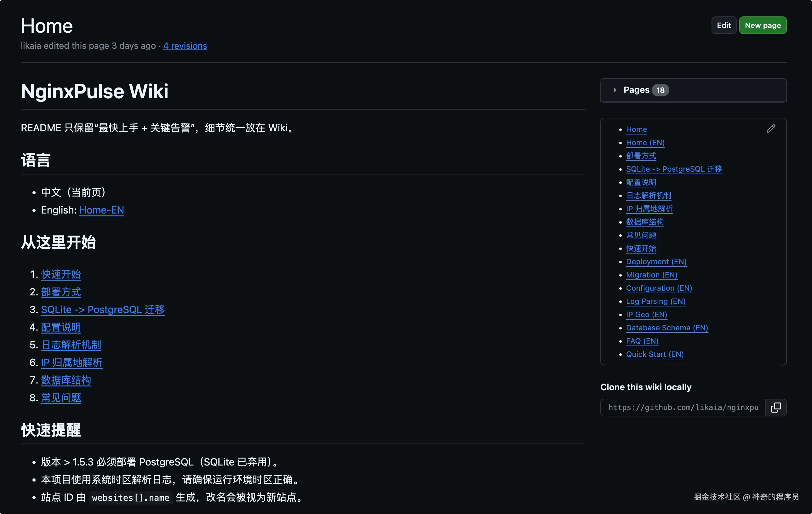The image size is (812, 514).
Task: Open Home-EN link under language section
Action: click(101, 210)
